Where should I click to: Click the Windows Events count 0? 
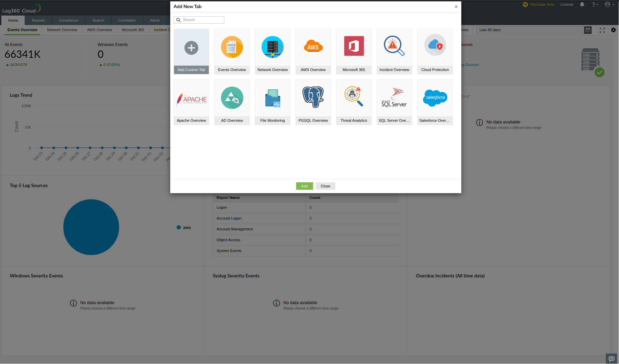tap(101, 54)
